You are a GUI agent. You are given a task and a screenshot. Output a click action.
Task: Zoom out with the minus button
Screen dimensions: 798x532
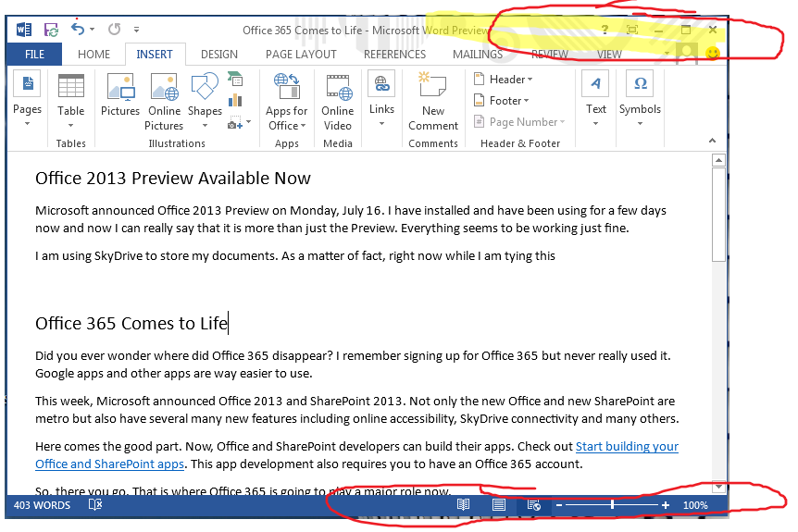[x=559, y=505]
